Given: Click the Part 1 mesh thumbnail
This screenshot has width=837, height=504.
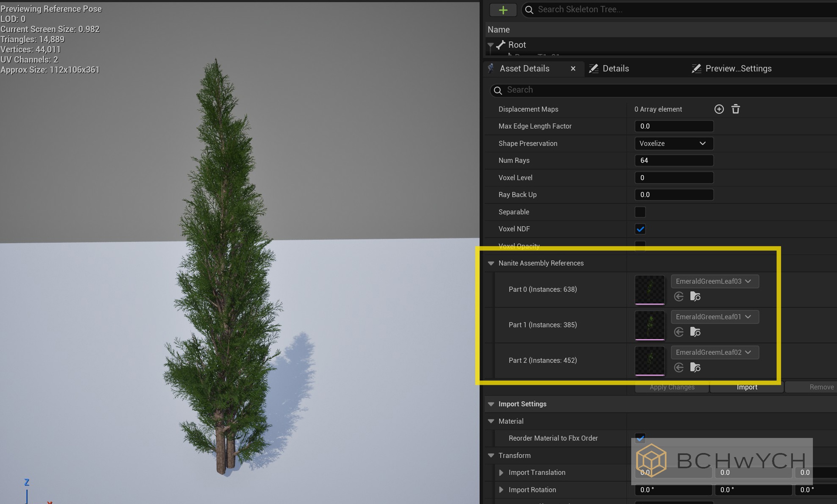Looking at the screenshot, I should pyautogui.click(x=650, y=325).
